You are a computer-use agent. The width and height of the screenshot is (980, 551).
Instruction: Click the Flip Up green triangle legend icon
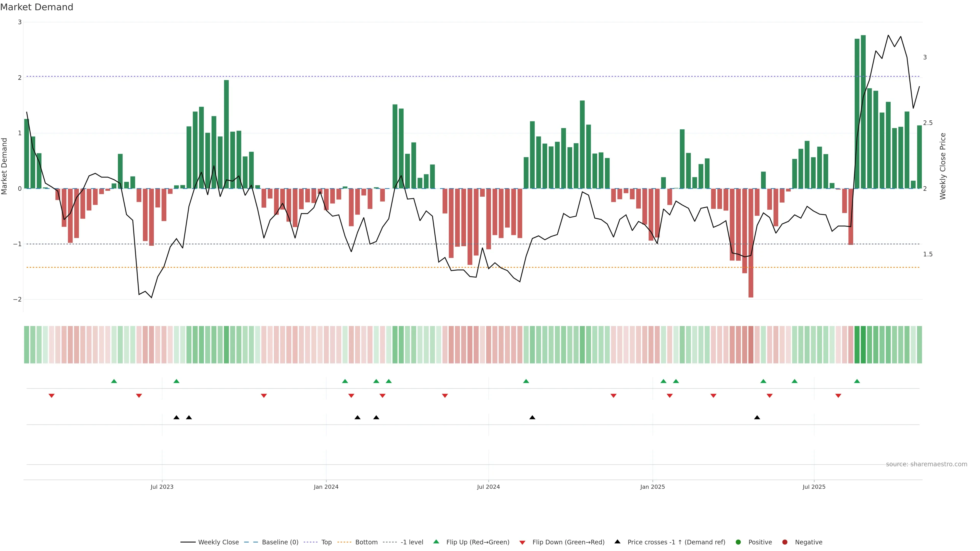point(436,542)
